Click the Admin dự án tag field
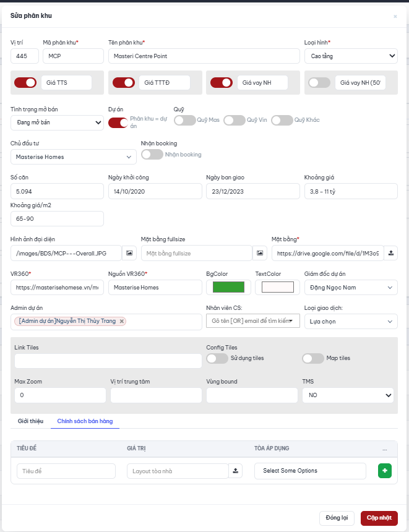 [x=106, y=322]
